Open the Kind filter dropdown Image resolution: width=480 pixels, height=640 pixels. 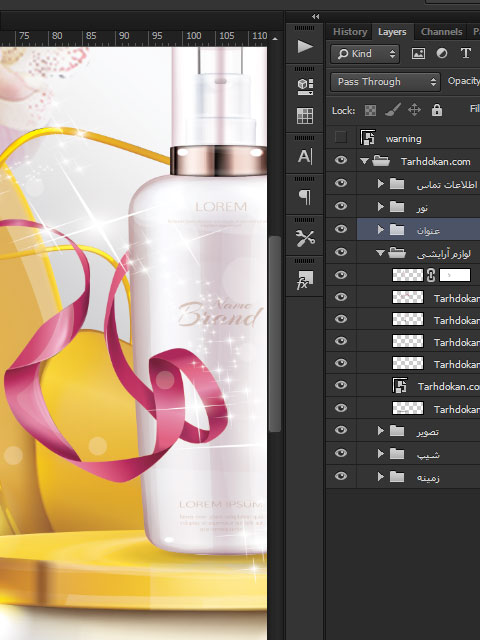click(364, 54)
